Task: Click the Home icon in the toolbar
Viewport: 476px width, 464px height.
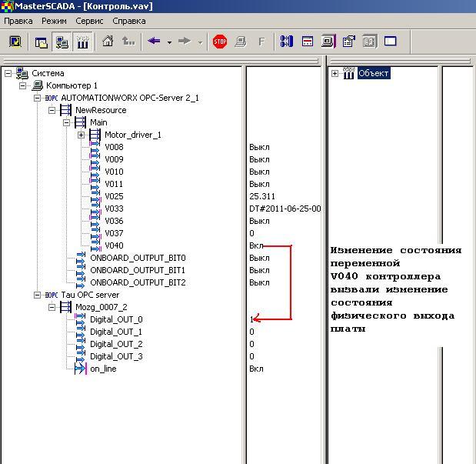Action: [x=108, y=42]
